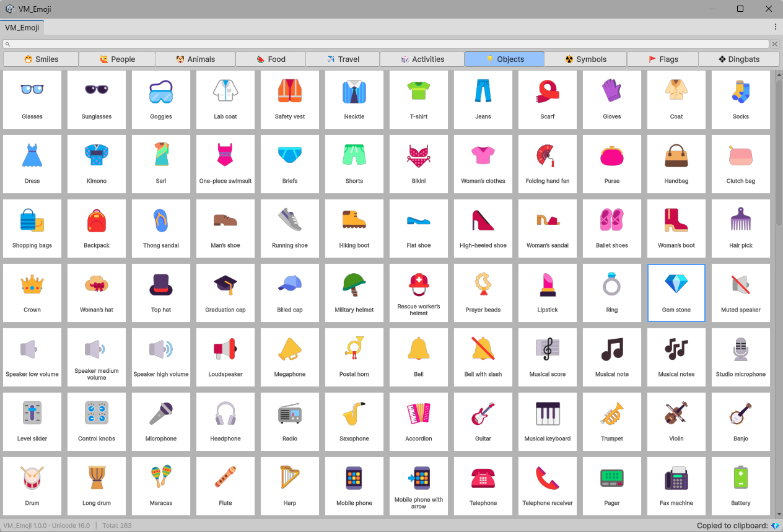Copy the Telephone receiver emoji
This screenshot has height=532, width=783.
[548, 486]
